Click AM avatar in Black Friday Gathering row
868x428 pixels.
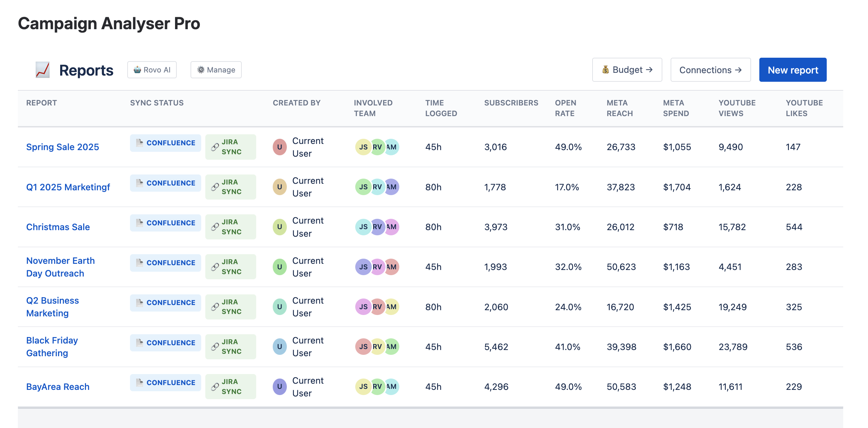[x=392, y=347]
